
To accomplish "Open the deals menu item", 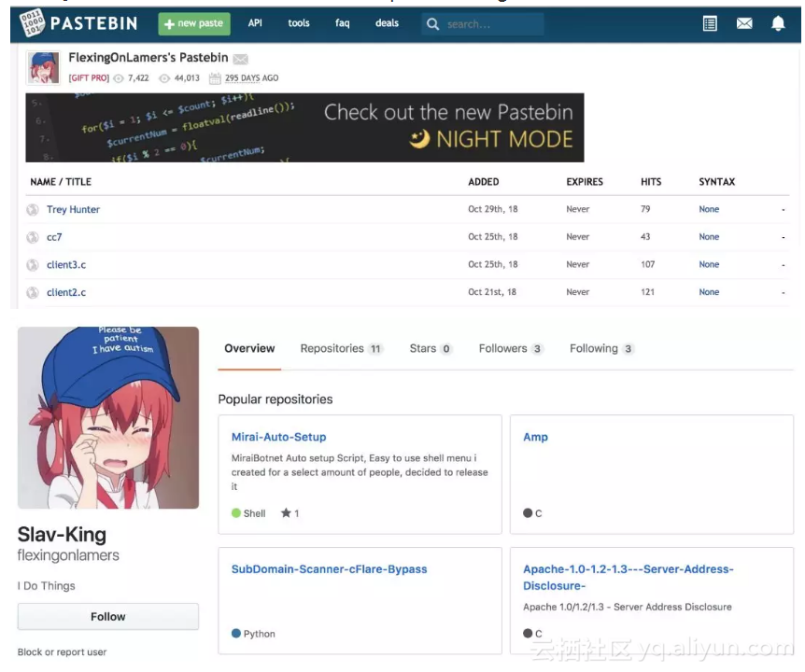I will tap(387, 23).
